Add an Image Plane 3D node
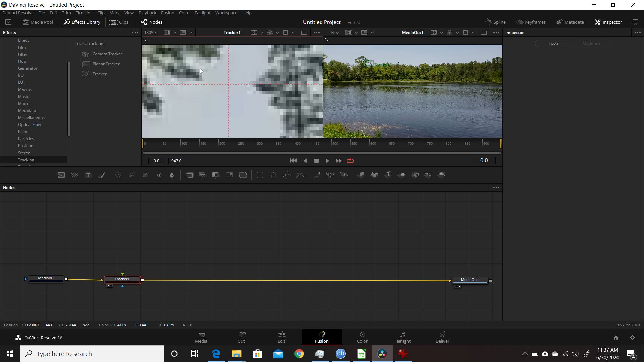Screen dimensions: 644x362 (361, 175)
